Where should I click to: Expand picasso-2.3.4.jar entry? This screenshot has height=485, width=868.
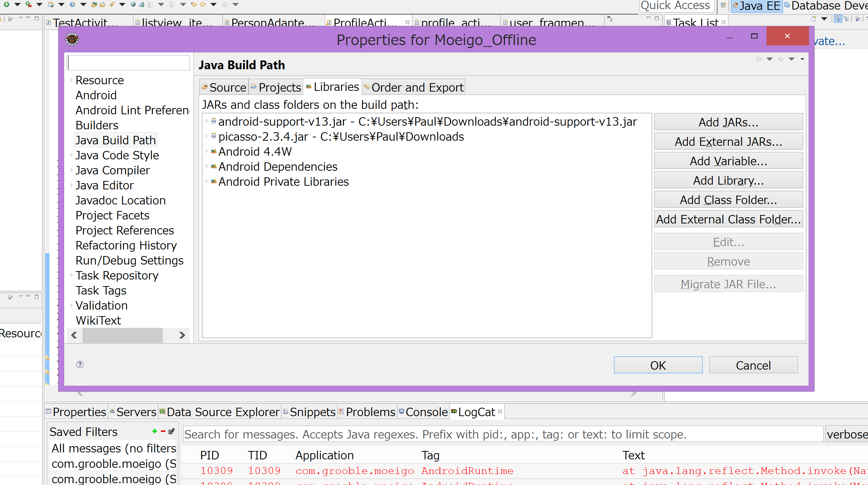click(x=207, y=136)
